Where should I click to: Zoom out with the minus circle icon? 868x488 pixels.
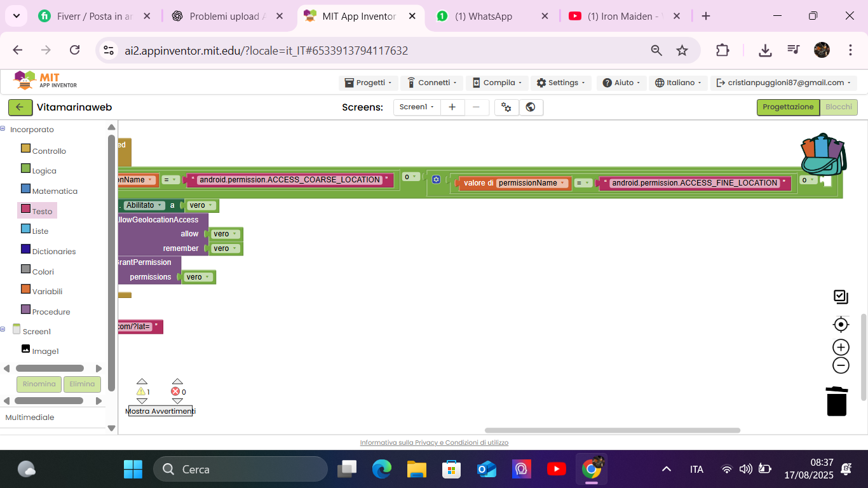[x=841, y=365]
